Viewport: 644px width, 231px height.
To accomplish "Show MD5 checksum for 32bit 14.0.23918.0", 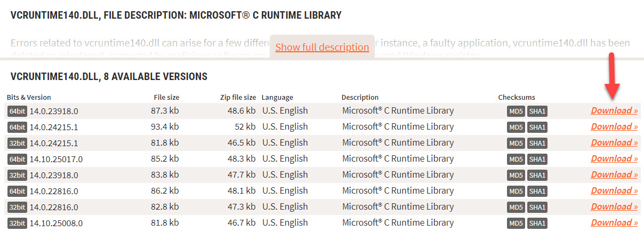I will [x=516, y=176].
